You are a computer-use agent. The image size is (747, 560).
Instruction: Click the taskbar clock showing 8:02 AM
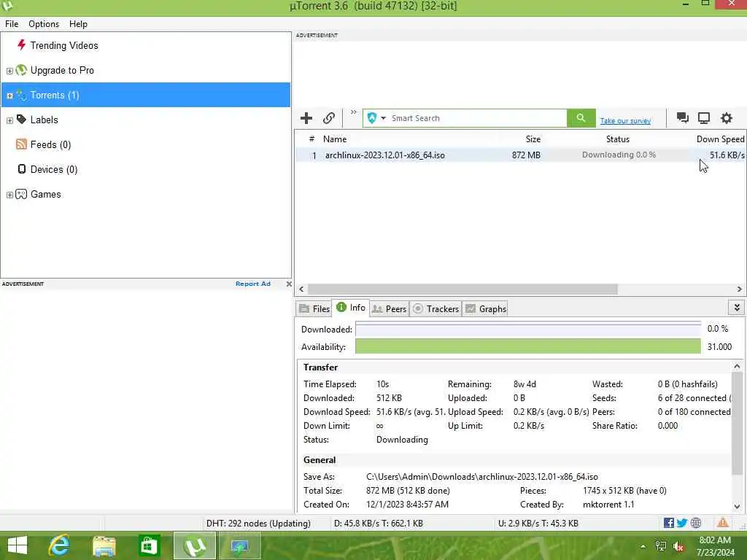(x=715, y=546)
